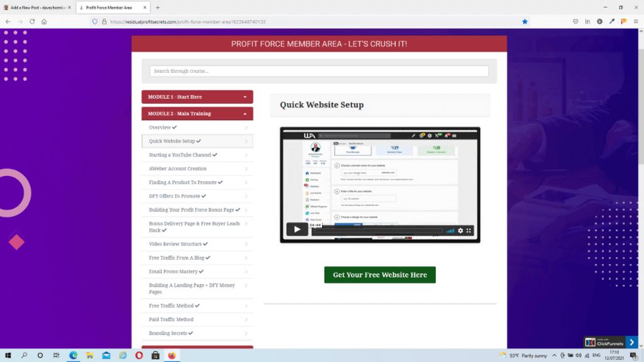Open Branding Secrets lesson
Image resolution: width=644 pixels, height=362 pixels.
click(197, 333)
